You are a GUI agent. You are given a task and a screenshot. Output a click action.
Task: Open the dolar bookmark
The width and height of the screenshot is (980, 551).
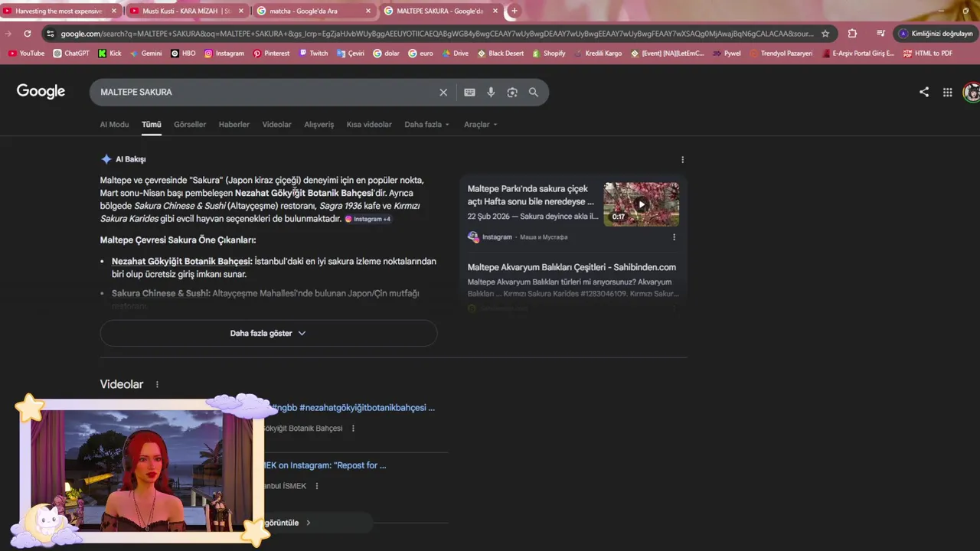(386, 54)
